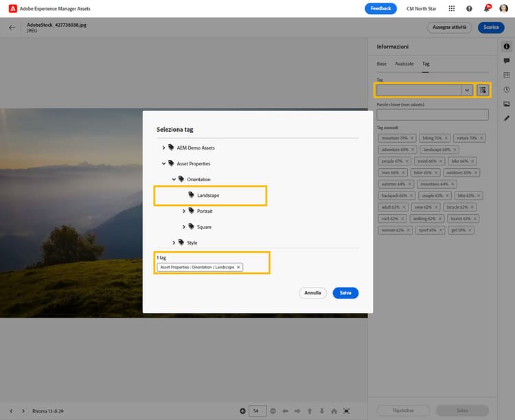Click the help question mark icon

469,9
